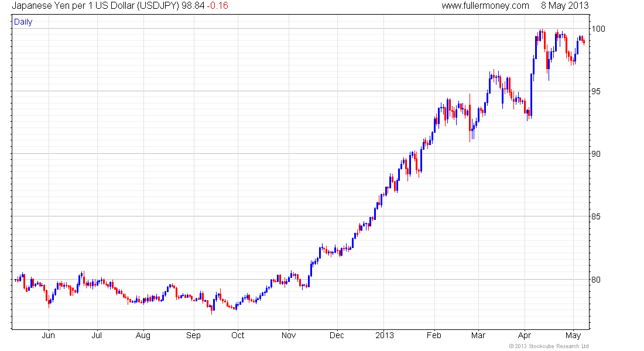This screenshot has width=644, height=351.
Task: Click the -0.16 red change value
Action: (217, 6)
